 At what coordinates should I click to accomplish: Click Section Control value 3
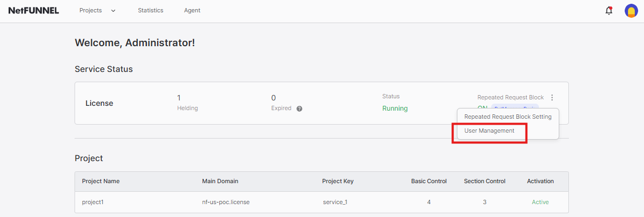point(485,202)
